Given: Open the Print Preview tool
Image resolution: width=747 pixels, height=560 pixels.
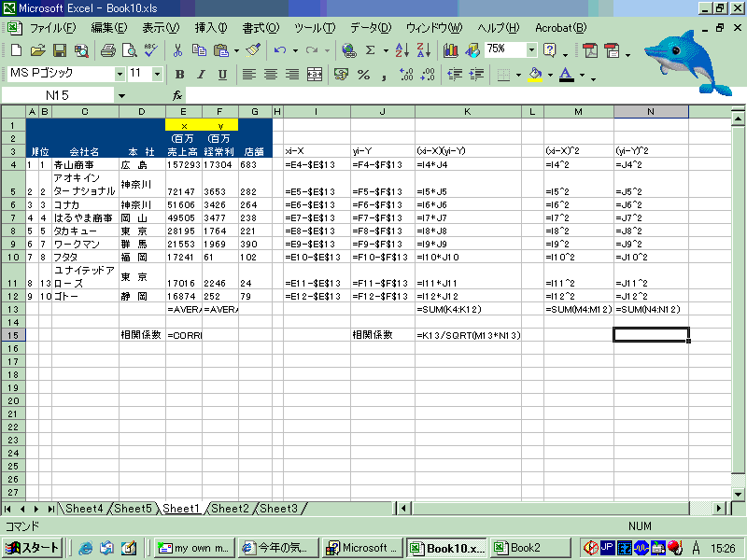Looking at the screenshot, I should click(x=129, y=49).
